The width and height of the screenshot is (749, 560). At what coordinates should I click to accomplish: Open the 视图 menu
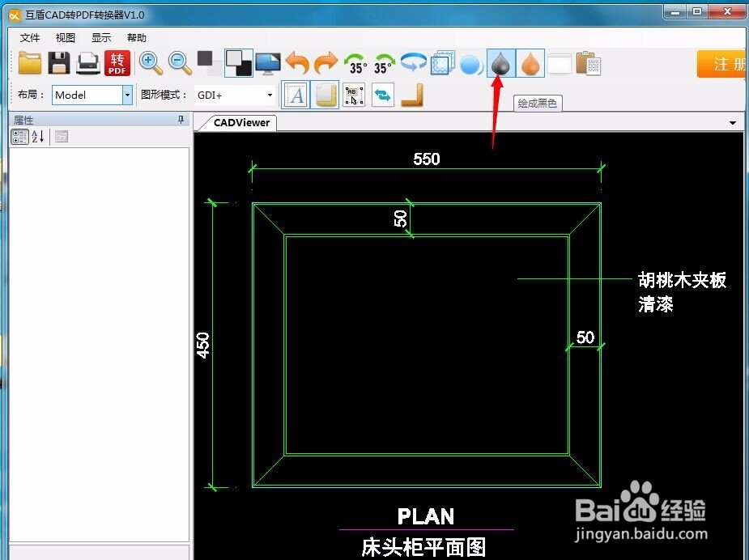pos(66,38)
